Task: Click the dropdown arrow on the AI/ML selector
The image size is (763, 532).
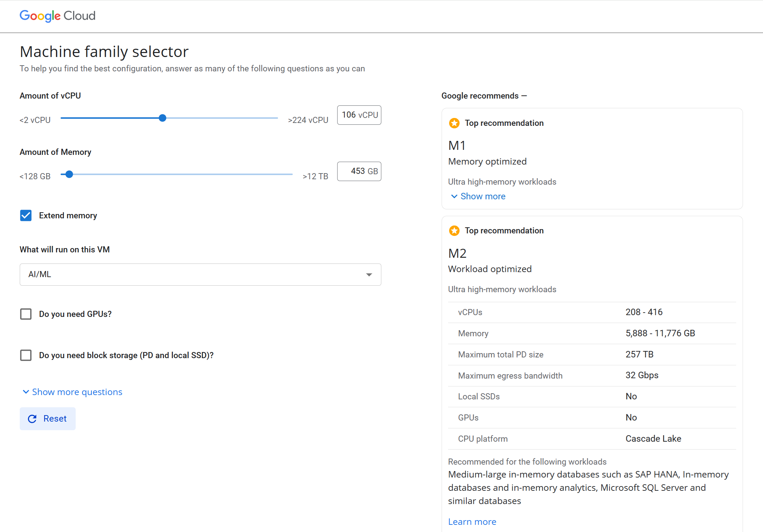Action: click(x=369, y=275)
